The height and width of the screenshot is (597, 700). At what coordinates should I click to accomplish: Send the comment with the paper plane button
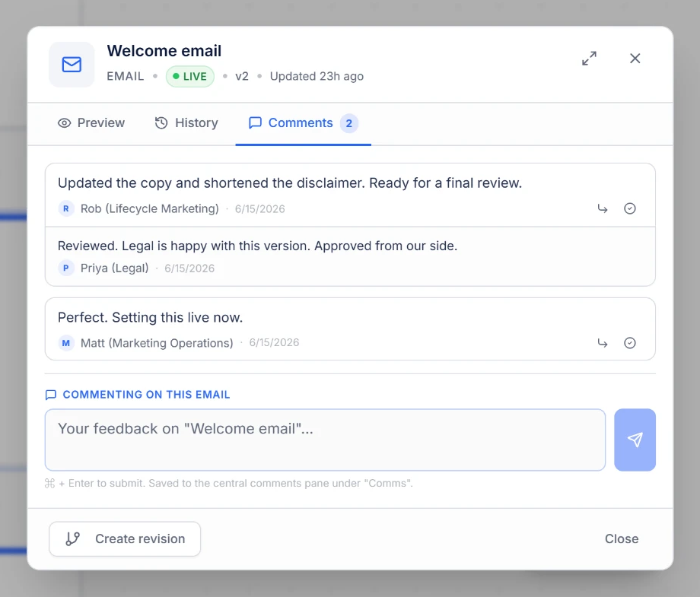(635, 440)
